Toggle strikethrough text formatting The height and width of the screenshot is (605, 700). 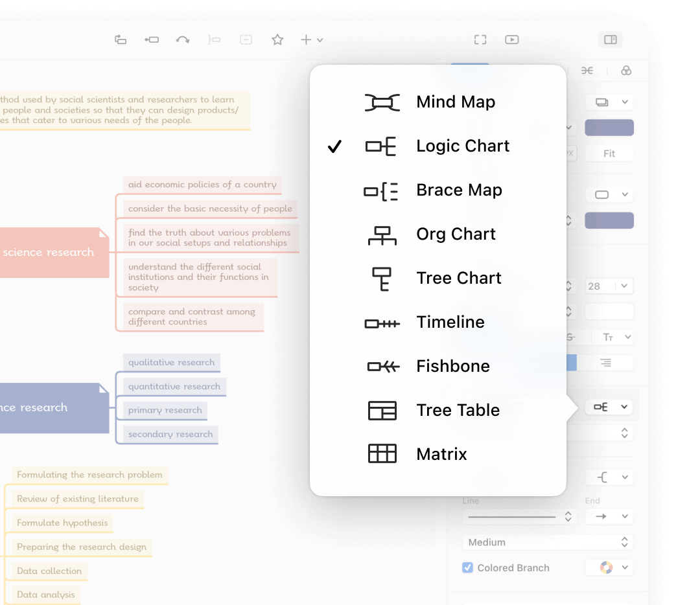click(571, 337)
